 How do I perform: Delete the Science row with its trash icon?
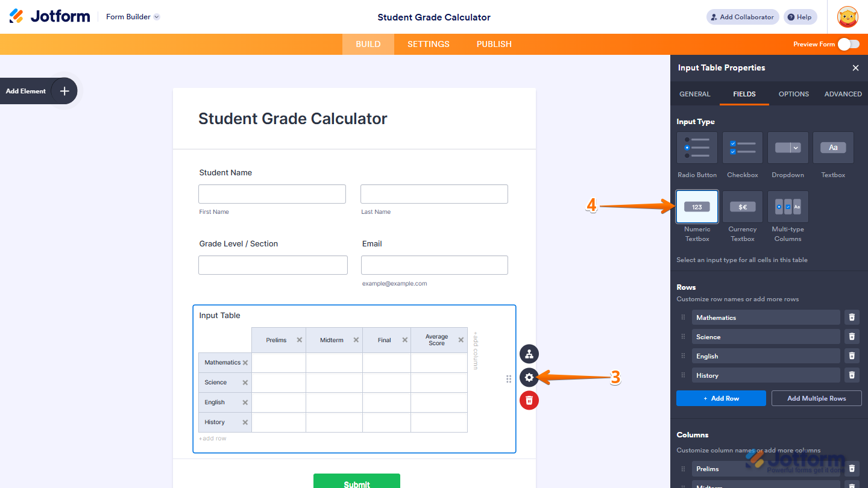coord(852,336)
